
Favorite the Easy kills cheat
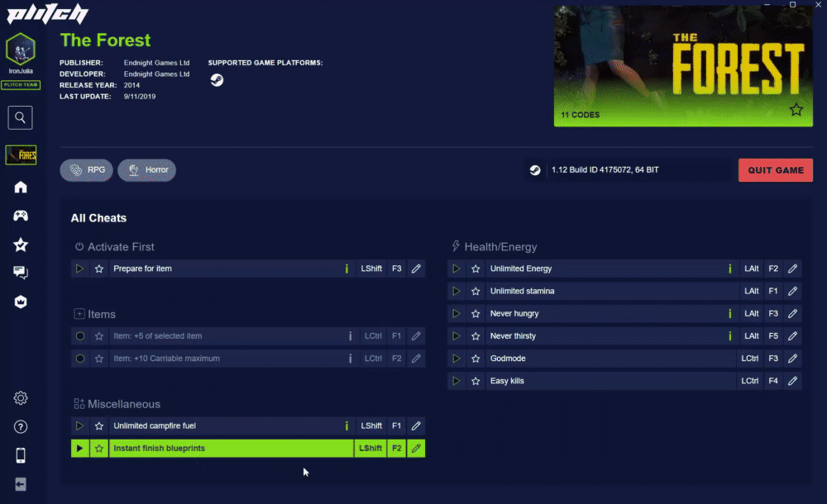pos(476,381)
